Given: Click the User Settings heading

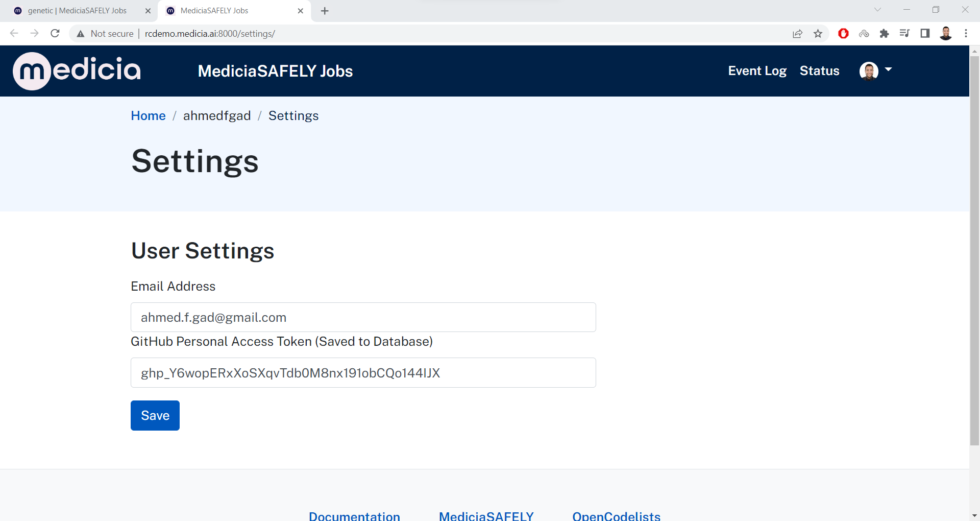Looking at the screenshot, I should 203,251.
